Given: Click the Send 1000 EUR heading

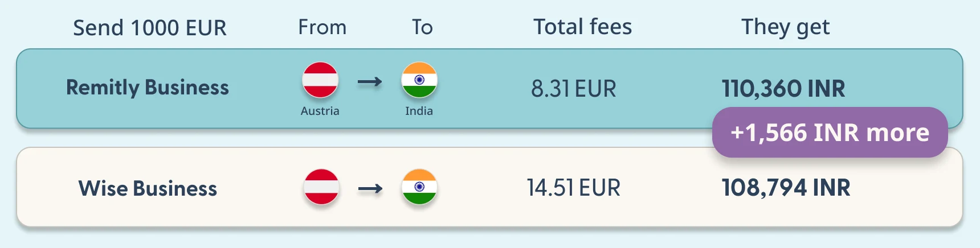Looking at the screenshot, I should point(150,27).
